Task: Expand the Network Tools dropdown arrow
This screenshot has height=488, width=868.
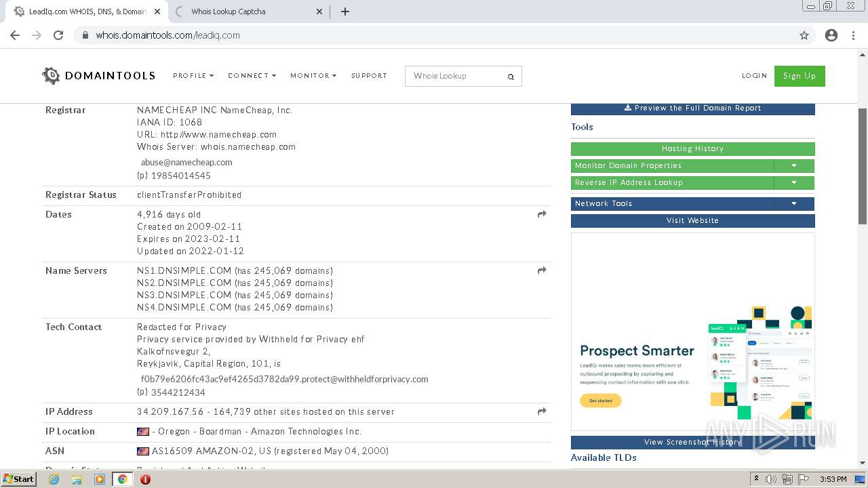Action: [x=794, y=203]
